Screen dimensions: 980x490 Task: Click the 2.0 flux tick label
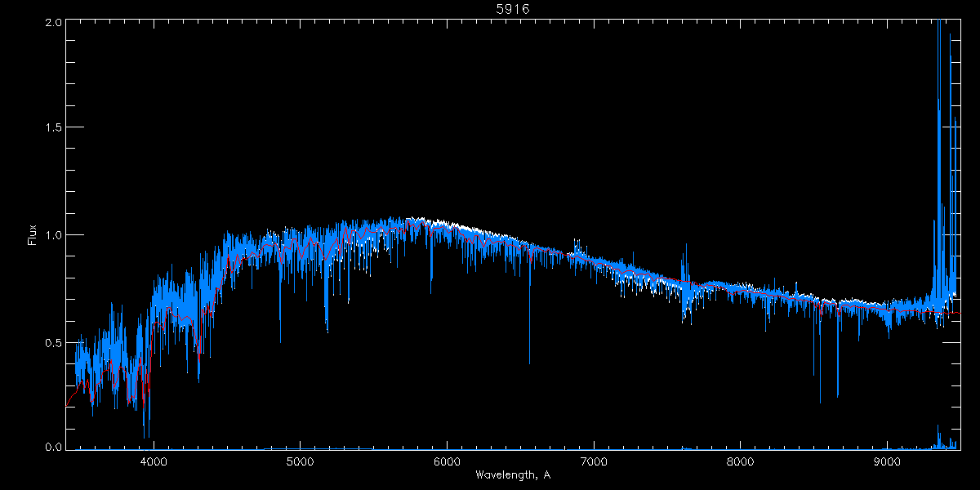tap(53, 22)
